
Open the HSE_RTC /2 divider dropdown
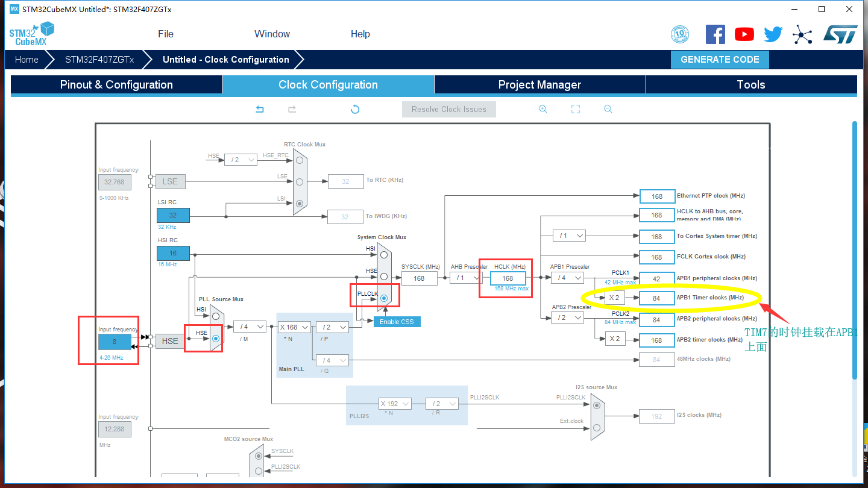[x=241, y=160]
